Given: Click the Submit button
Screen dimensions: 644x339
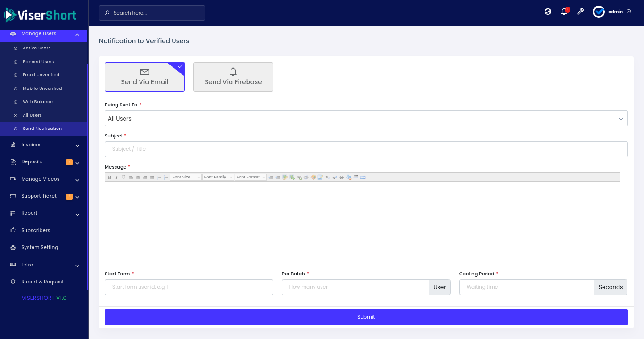Looking at the screenshot, I should tap(366, 317).
